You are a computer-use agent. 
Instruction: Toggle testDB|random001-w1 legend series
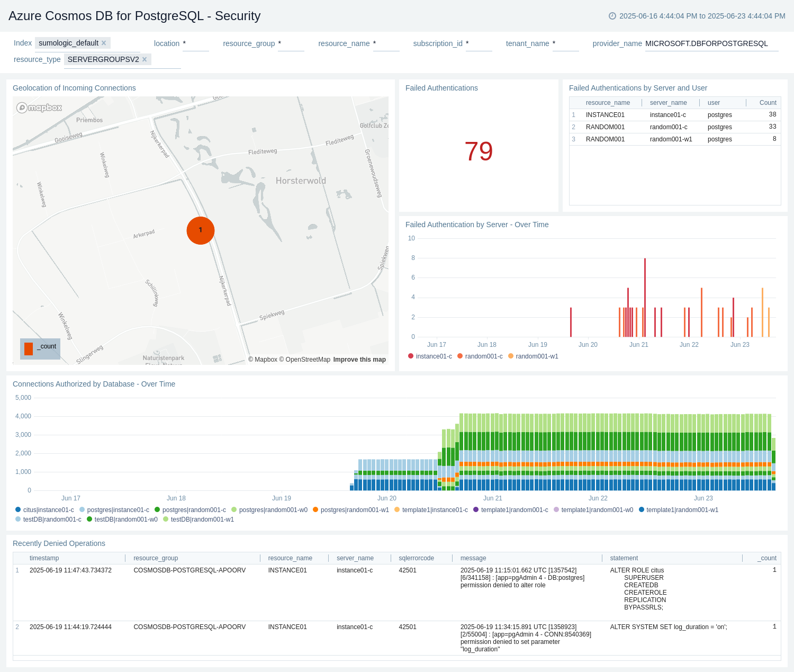tap(198, 519)
